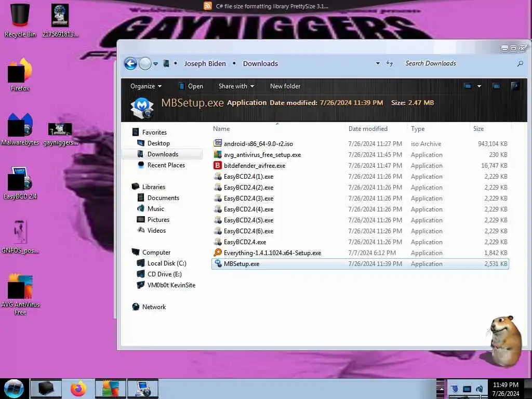The width and height of the screenshot is (532, 399).
Task: Open the Share with menu
Action: click(236, 86)
